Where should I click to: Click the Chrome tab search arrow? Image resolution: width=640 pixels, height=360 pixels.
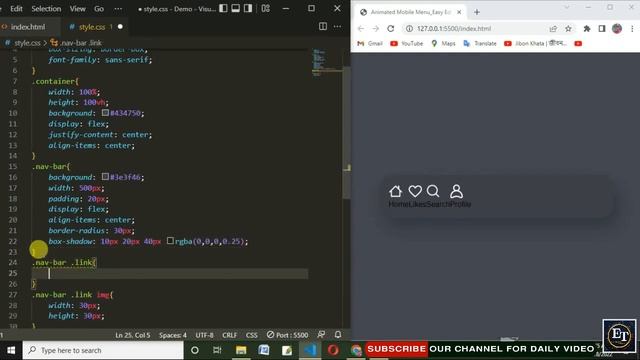click(x=567, y=7)
